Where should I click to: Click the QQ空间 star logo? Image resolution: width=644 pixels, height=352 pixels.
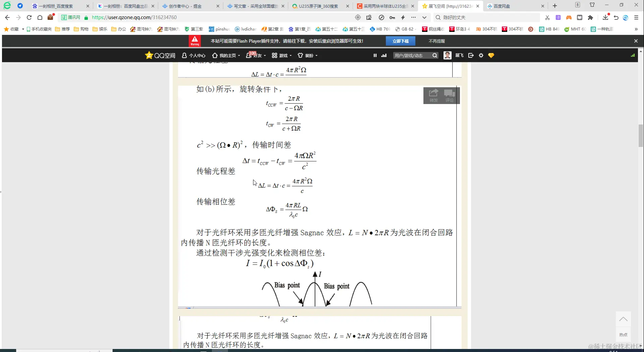(x=149, y=55)
